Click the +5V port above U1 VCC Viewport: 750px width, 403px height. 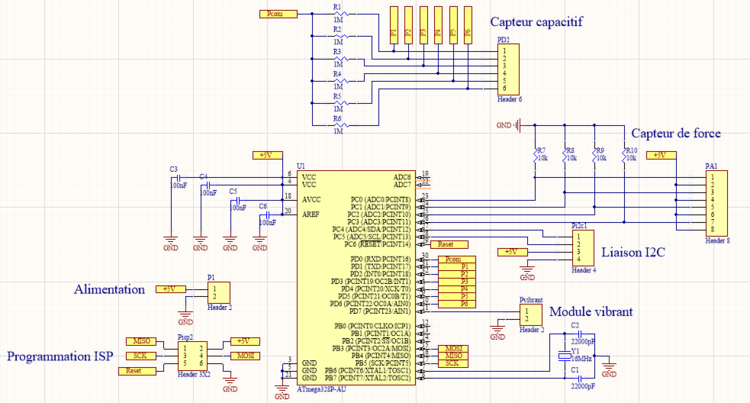click(265, 155)
